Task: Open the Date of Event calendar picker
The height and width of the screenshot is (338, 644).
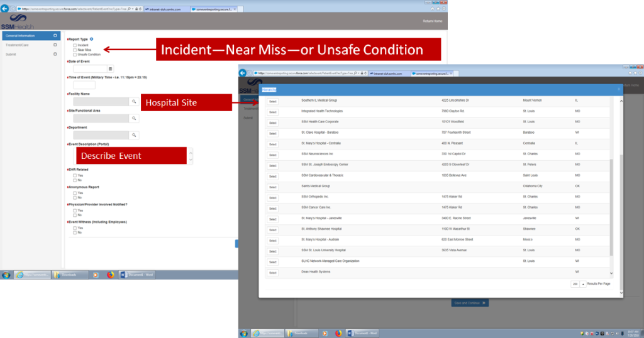Action: [x=110, y=69]
